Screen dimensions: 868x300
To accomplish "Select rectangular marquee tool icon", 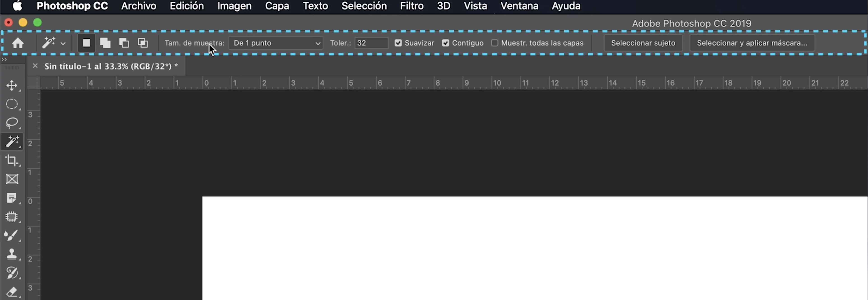I will click(x=12, y=104).
